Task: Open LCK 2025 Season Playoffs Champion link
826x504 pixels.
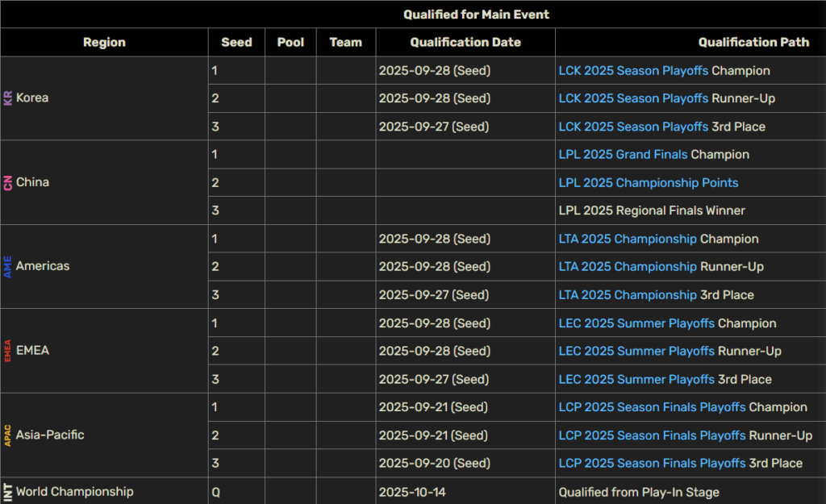Action: [633, 71]
